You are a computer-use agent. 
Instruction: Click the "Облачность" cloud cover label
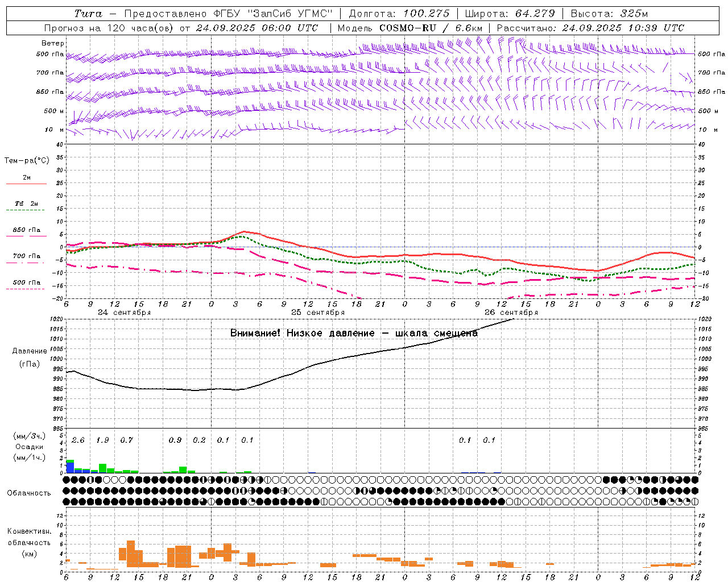click(x=29, y=493)
